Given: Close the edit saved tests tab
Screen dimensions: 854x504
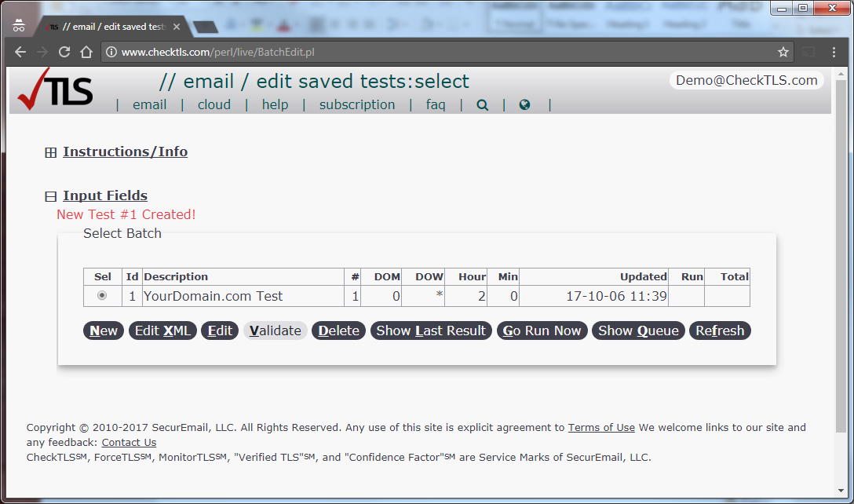Looking at the screenshot, I should (177, 27).
